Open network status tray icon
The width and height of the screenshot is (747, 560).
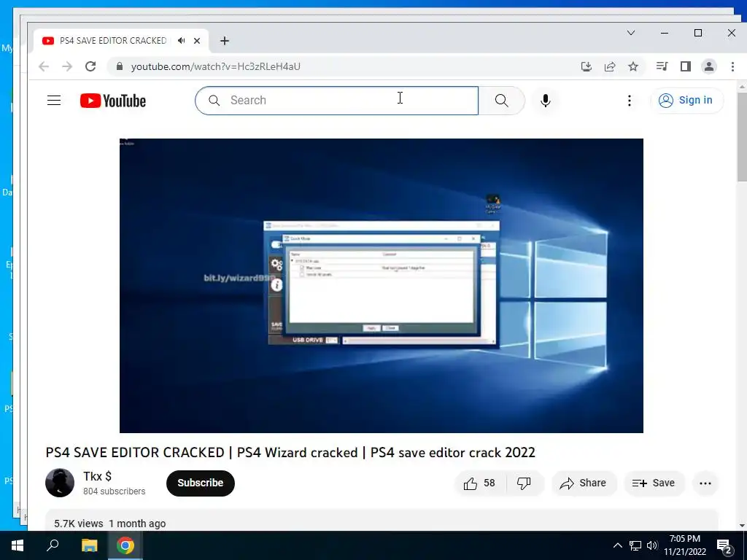click(x=635, y=545)
